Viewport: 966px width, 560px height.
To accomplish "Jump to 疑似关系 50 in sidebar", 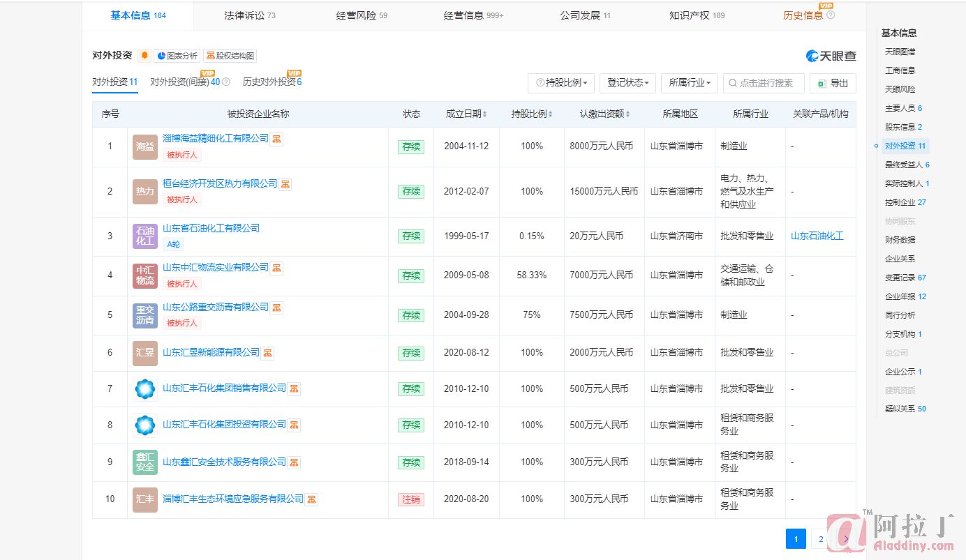I will tap(906, 409).
